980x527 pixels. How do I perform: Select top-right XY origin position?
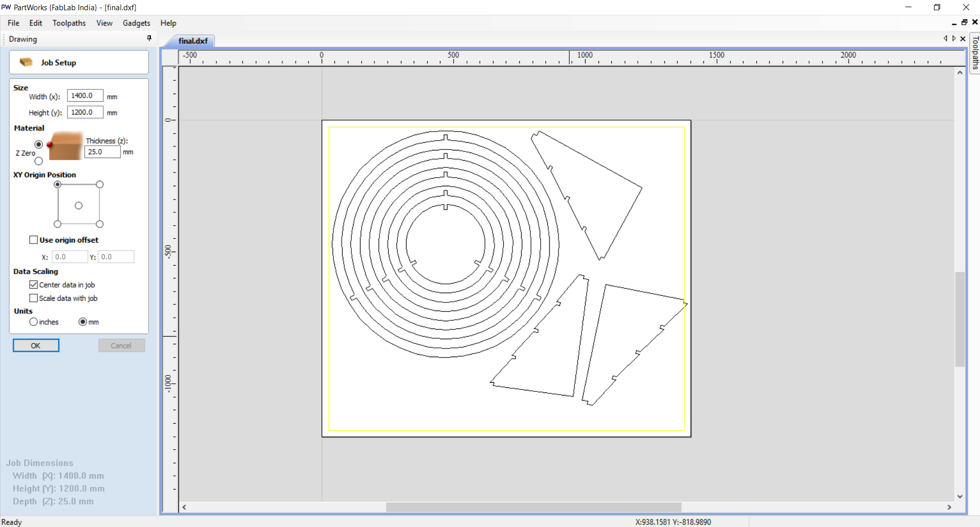(x=100, y=184)
